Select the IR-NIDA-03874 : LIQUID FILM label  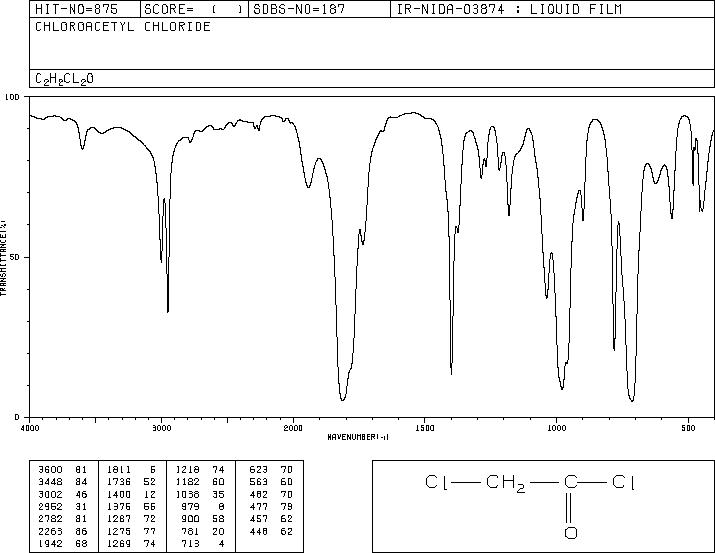point(509,9)
